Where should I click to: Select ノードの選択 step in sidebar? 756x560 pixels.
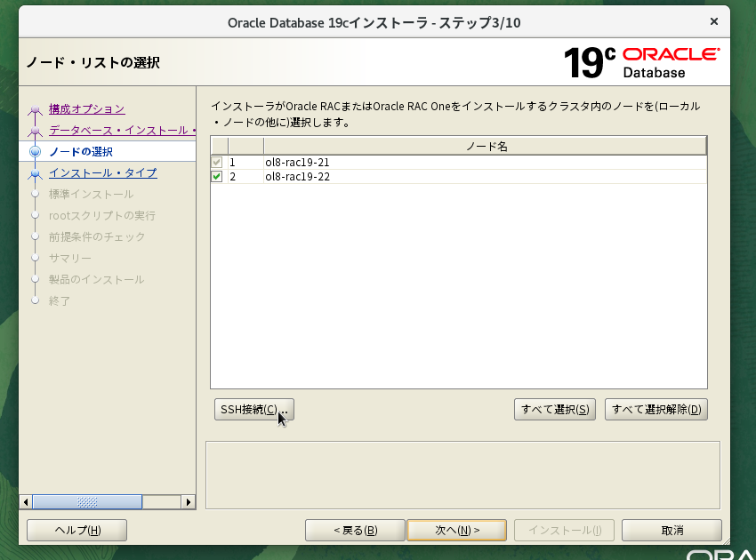coord(81,151)
